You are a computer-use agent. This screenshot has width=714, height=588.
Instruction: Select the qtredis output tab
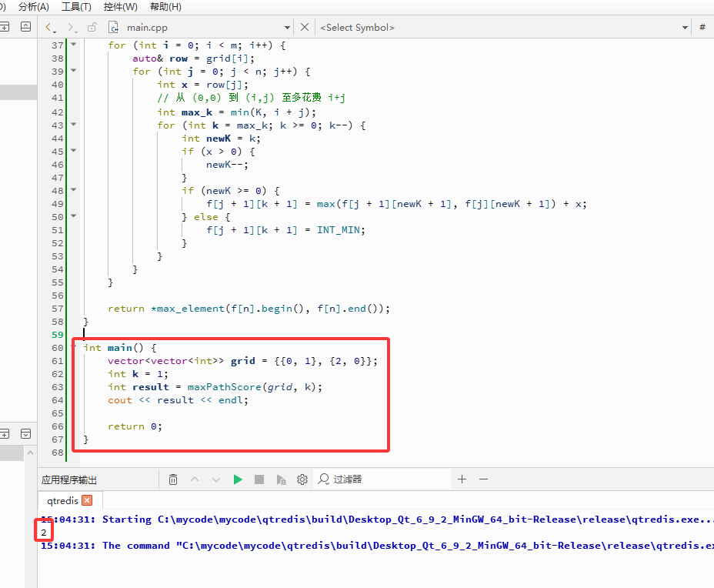pyautogui.click(x=63, y=500)
